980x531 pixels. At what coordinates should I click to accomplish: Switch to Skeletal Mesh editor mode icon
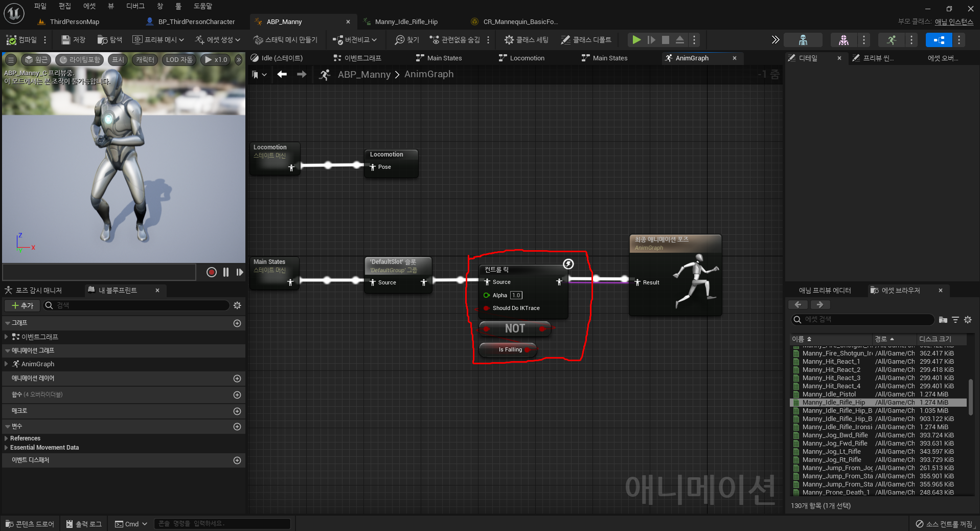844,40
